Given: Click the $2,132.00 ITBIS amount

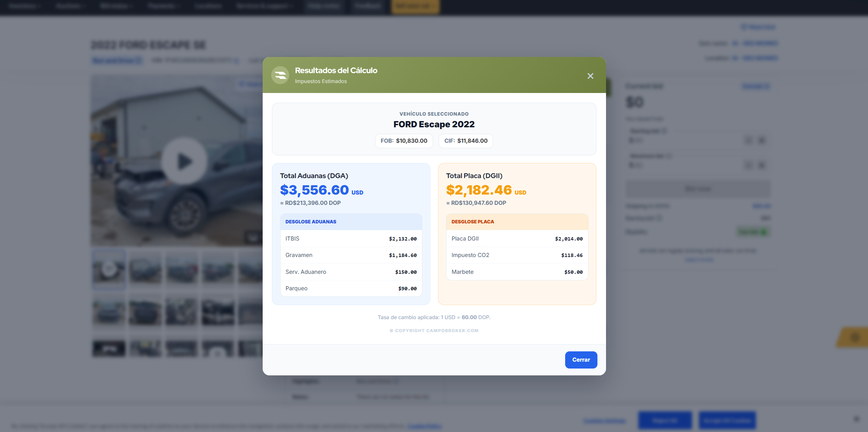Looking at the screenshot, I should 403,239.
